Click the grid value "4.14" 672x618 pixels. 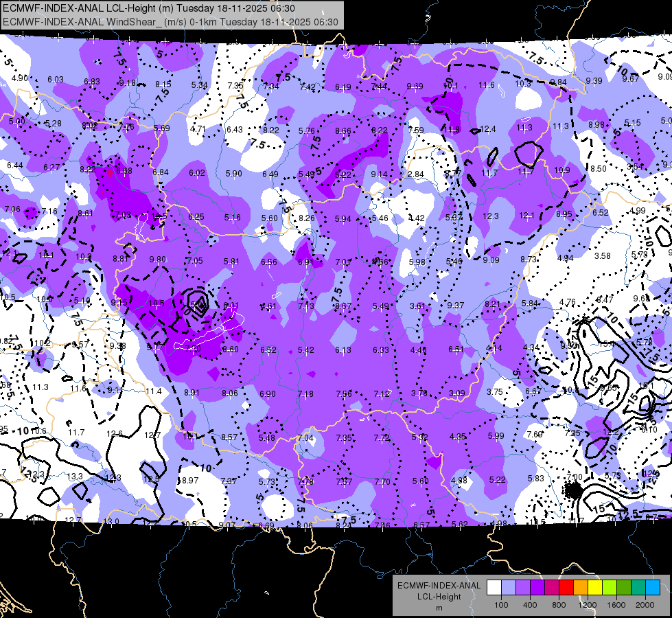(494, 348)
